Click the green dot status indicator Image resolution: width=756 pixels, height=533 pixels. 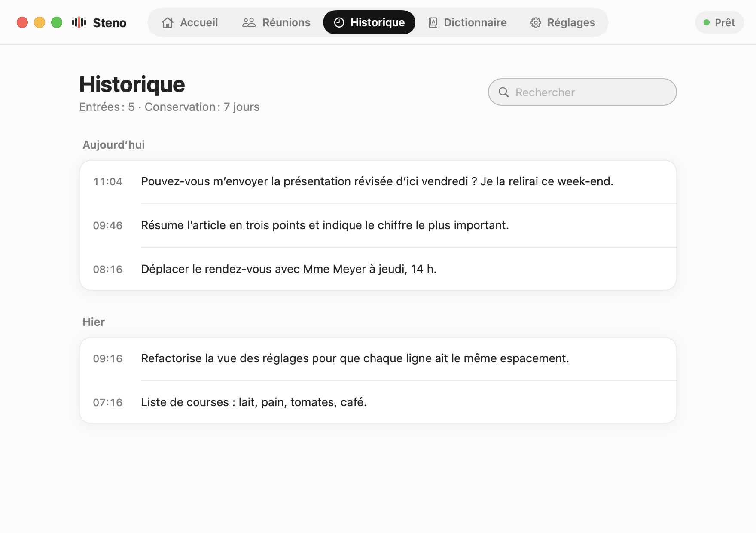coord(707,22)
